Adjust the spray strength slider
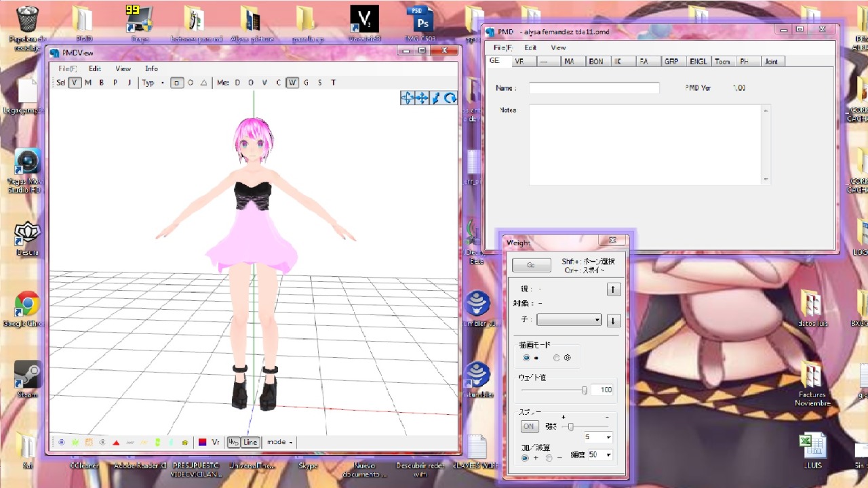 [571, 426]
